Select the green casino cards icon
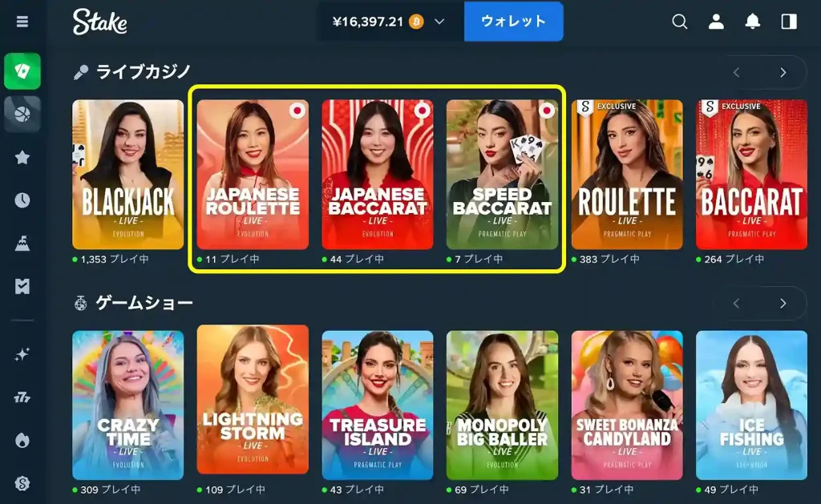This screenshot has height=504, width=821. 22,71
